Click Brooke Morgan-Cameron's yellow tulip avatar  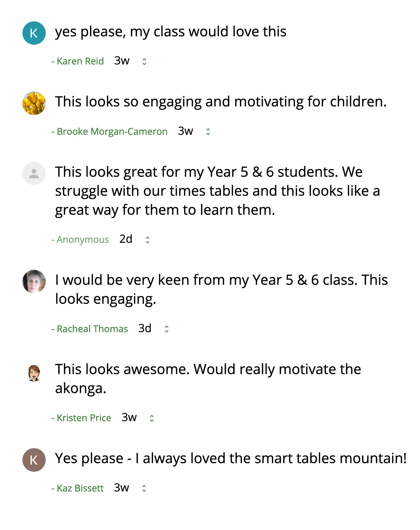click(34, 103)
